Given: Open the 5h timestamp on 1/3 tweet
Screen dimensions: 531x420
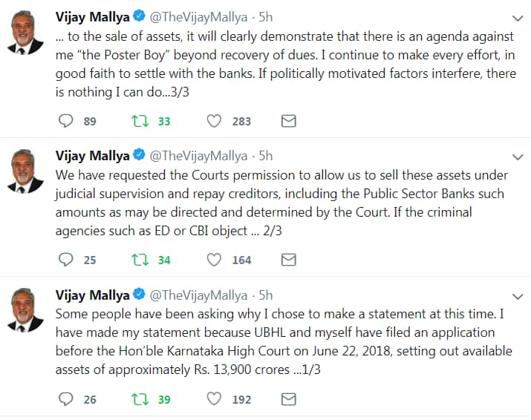Looking at the screenshot, I should pyautogui.click(x=265, y=295).
